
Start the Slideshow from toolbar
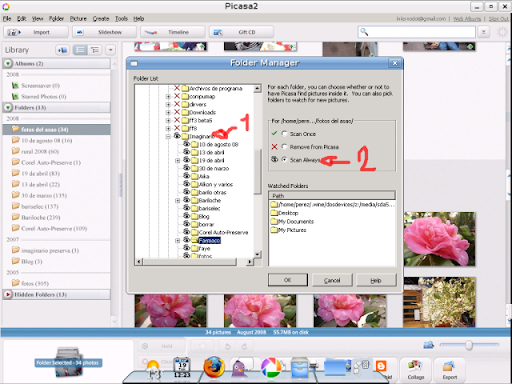(79, 32)
